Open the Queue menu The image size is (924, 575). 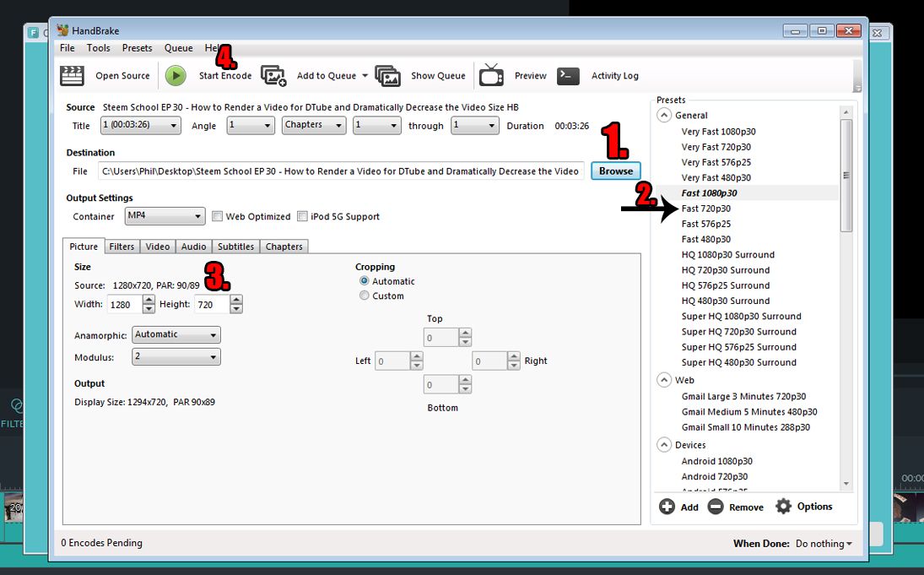tap(179, 48)
